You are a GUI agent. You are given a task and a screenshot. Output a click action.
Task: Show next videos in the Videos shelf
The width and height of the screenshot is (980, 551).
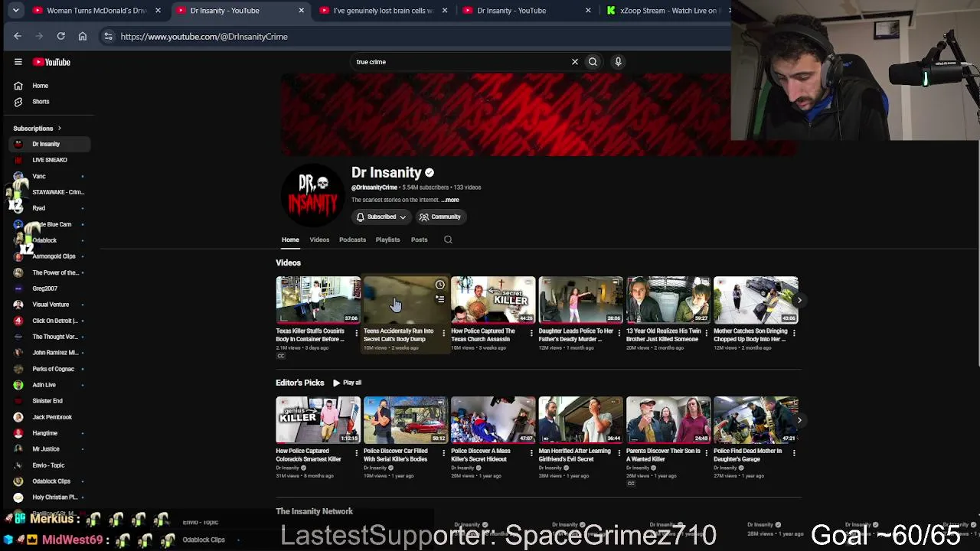pos(799,300)
